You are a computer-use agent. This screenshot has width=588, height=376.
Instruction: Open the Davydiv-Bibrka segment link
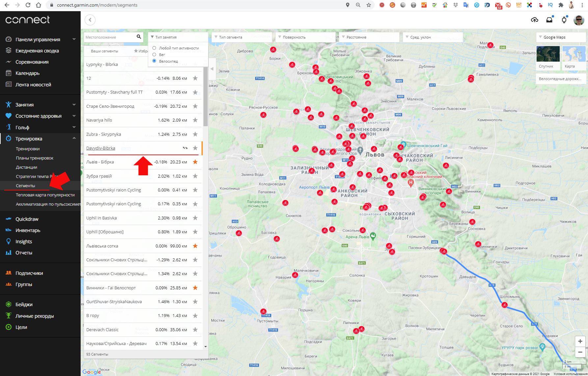coord(101,148)
